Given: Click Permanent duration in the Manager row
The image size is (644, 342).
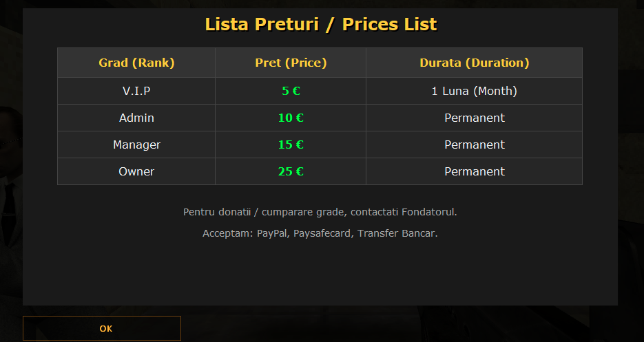Looking at the screenshot, I should [475, 145].
